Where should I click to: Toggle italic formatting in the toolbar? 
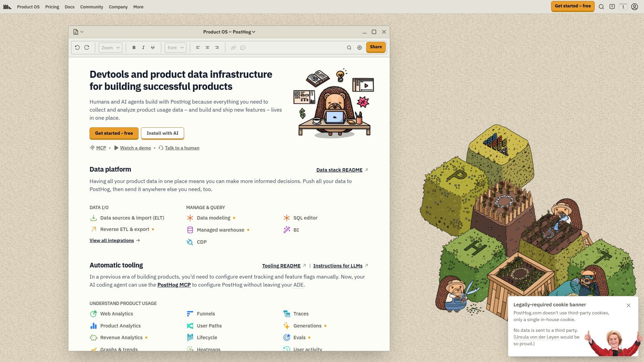tap(143, 48)
